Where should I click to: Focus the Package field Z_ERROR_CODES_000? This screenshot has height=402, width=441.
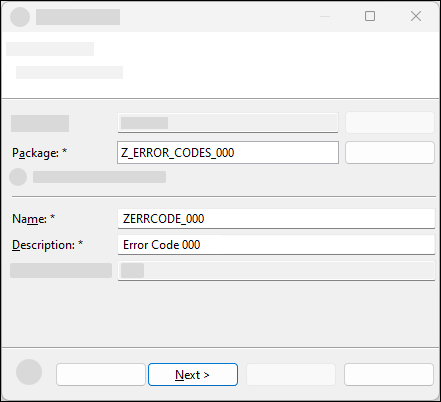click(228, 153)
